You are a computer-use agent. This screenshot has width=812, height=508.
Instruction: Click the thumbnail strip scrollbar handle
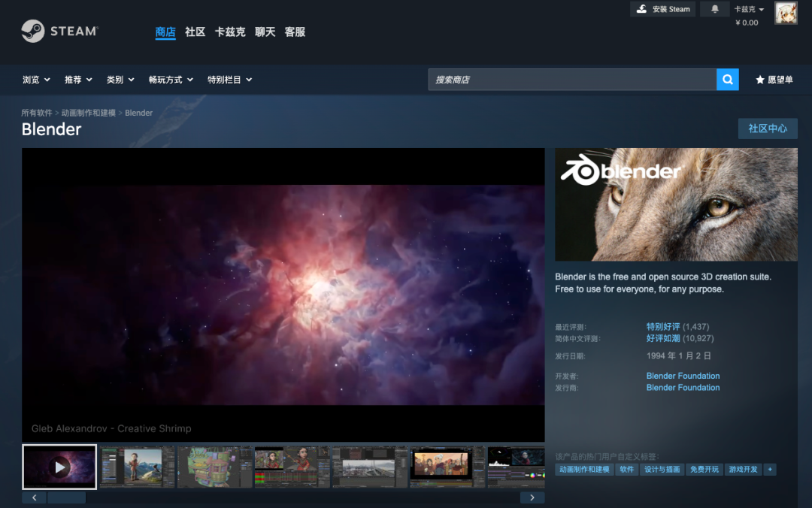point(67,497)
